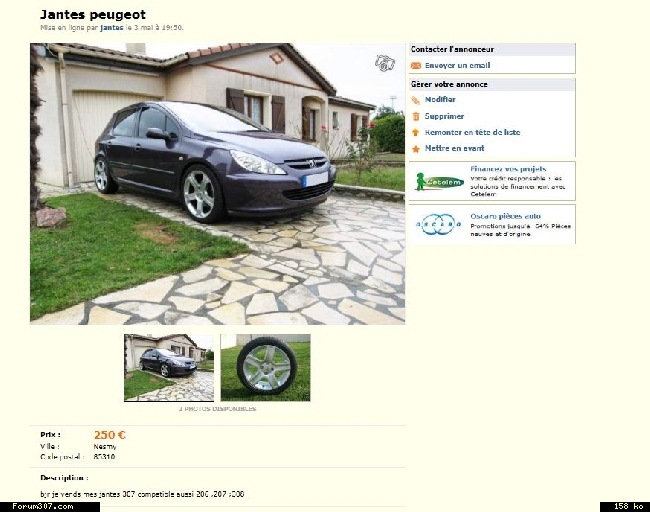Open Financez vos projets ad link

(x=508, y=169)
